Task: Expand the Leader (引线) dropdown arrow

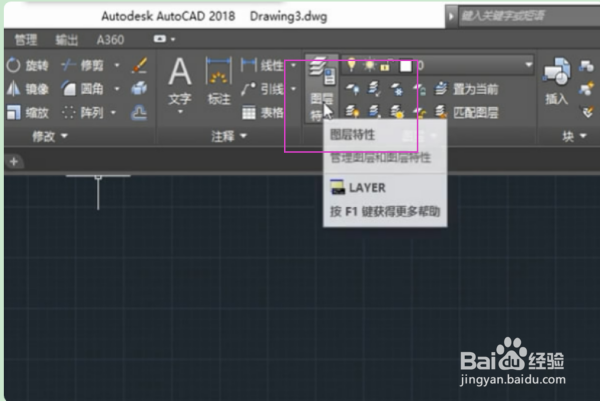Action: click(x=293, y=89)
